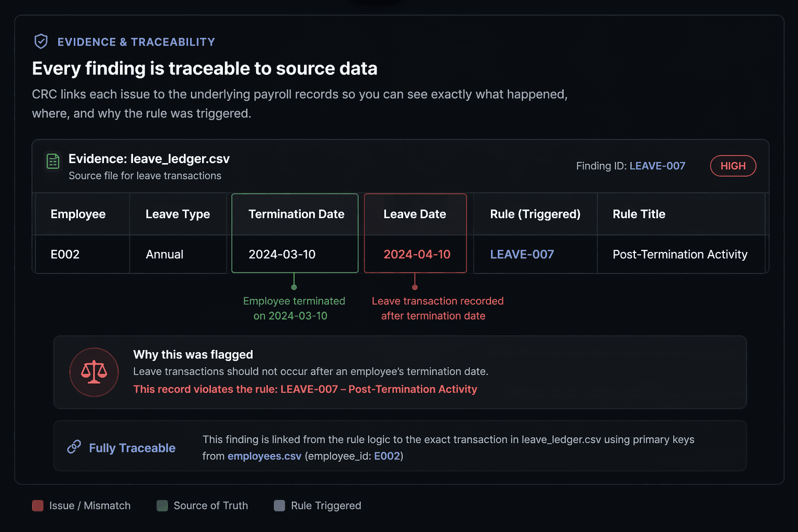The width and height of the screenshot is (798, 532).
Task: Click the scales icon in the flagged panel
Action: [x=94, y=372]
